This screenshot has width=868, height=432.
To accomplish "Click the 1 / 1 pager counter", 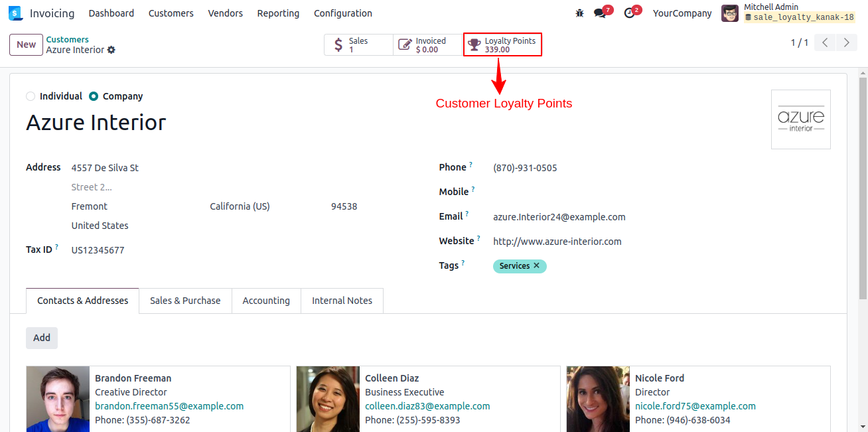I will pyautogui.click(x=799, y=43).
